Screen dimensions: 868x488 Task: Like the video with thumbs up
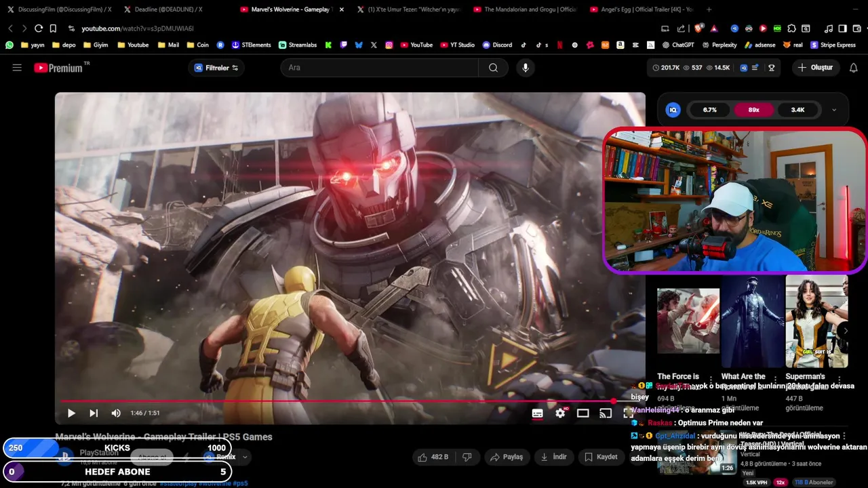tap(433, 457)
